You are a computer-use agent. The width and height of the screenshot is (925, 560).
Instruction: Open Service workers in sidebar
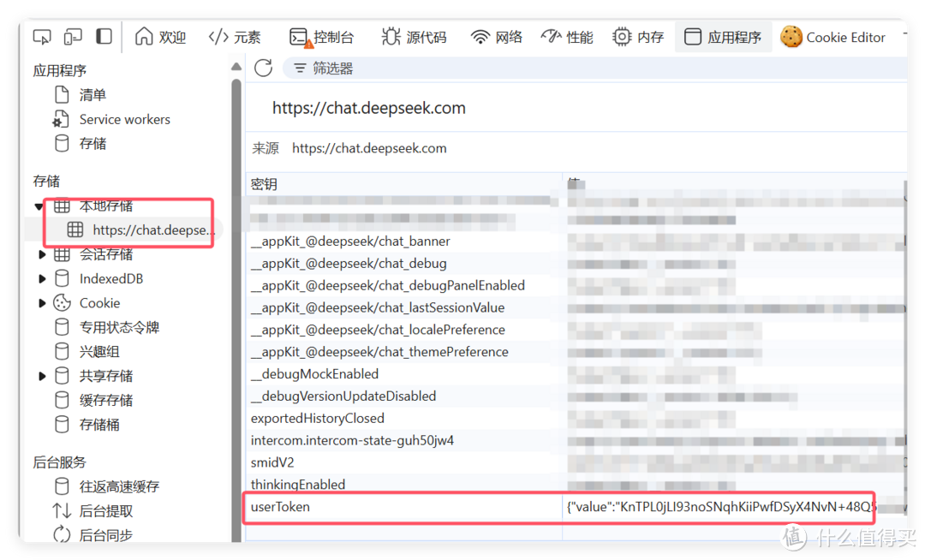point(124,119)
